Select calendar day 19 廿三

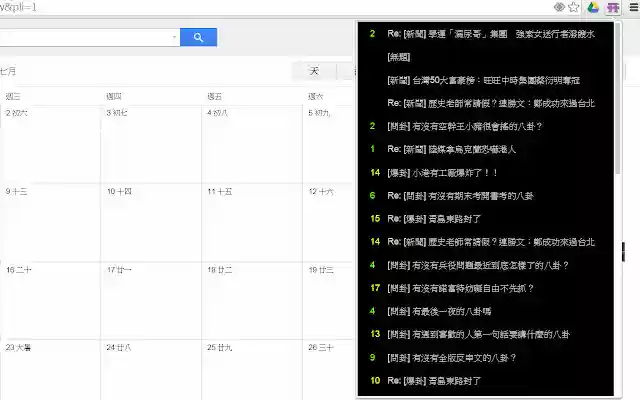pos(321,270)
